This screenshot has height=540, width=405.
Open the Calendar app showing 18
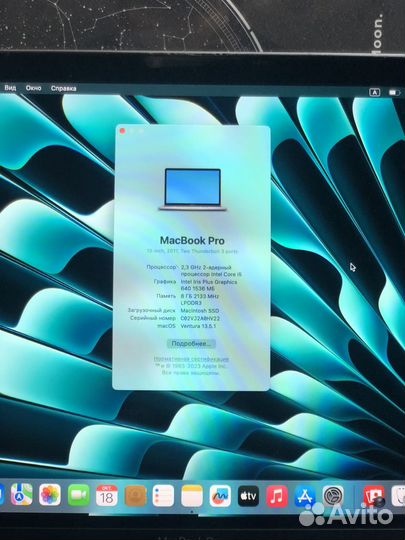(x=107, y=495)
